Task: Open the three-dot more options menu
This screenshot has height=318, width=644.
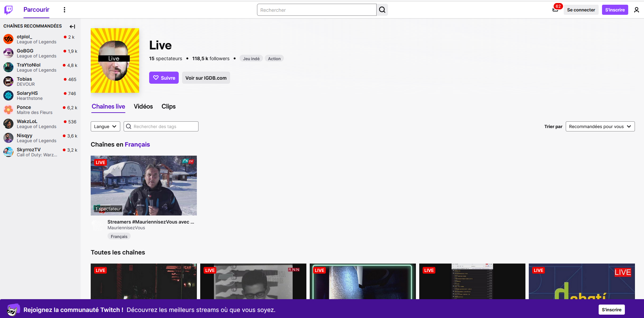Action: click(x=65, y=10)
